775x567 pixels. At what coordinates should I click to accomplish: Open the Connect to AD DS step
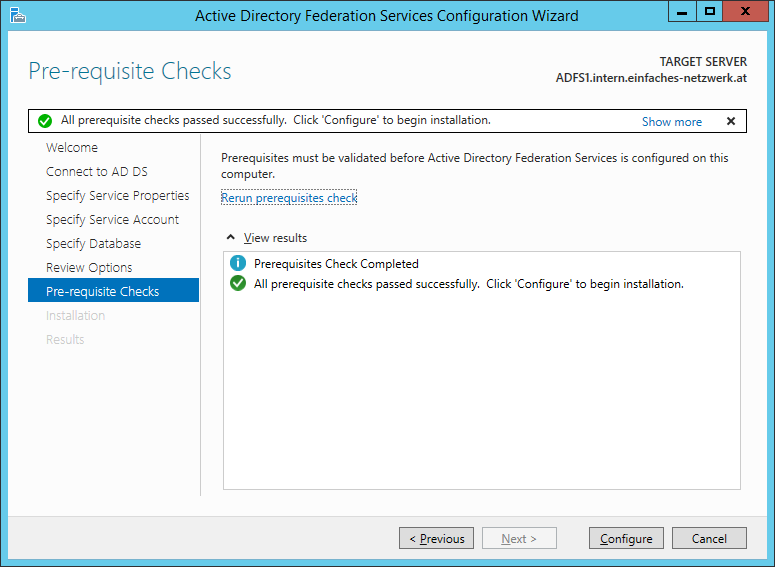[x=97, y=172]
